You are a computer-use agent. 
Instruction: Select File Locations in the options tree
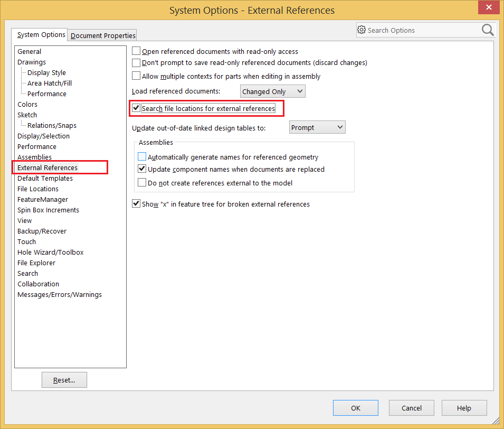(x=38, y=189)
